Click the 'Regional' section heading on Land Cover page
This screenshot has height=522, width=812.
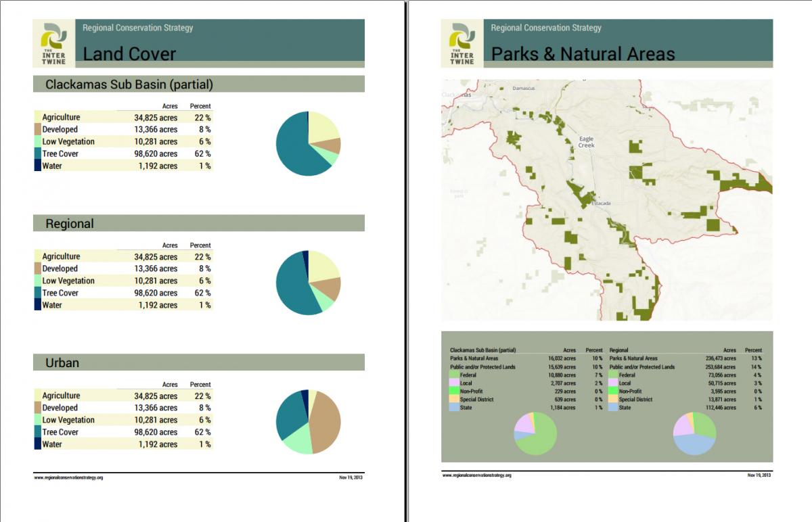199,223
